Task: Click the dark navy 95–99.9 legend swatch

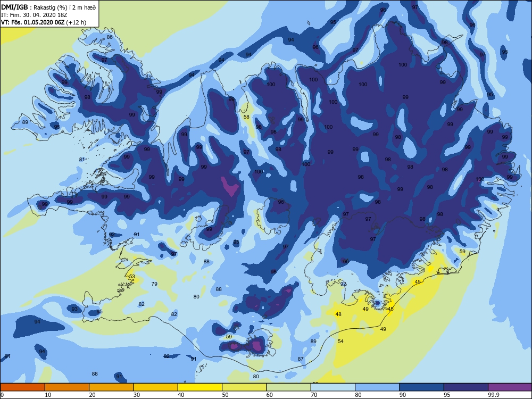Action: [466, 387]
